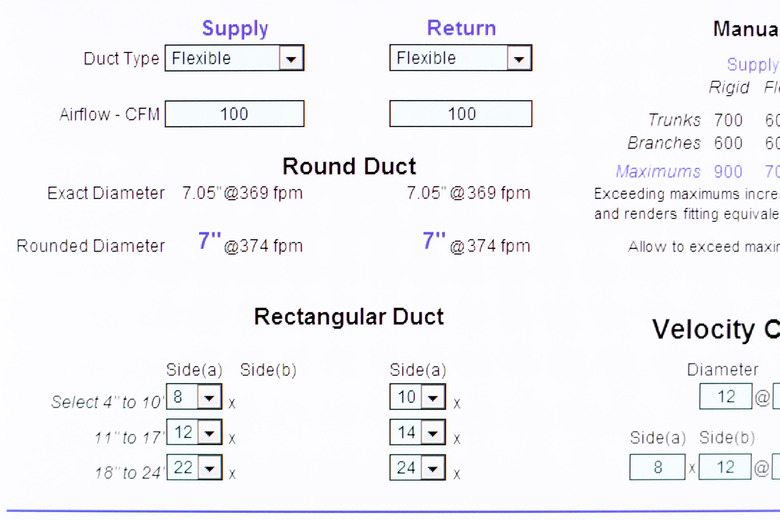This screenshot has height=520, width=780.
Task: Expand Supply Side(a) dropdown showing 8
Action: [x=209, y=398]
